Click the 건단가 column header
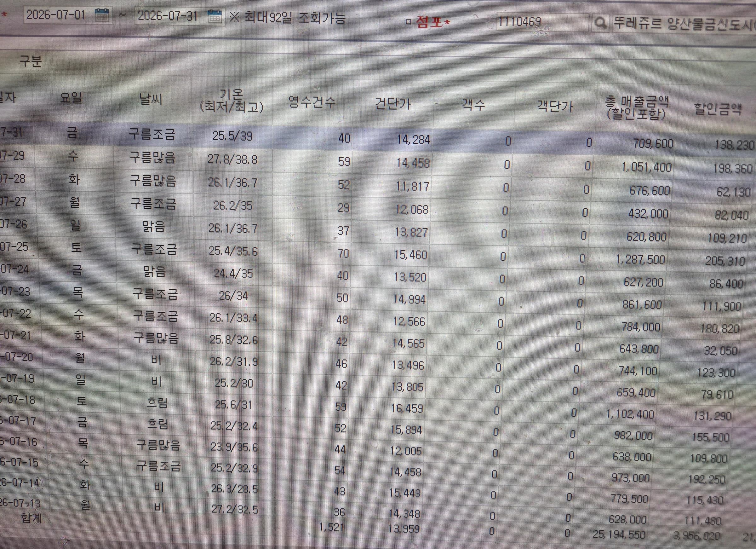 click(x=393, y=104)
